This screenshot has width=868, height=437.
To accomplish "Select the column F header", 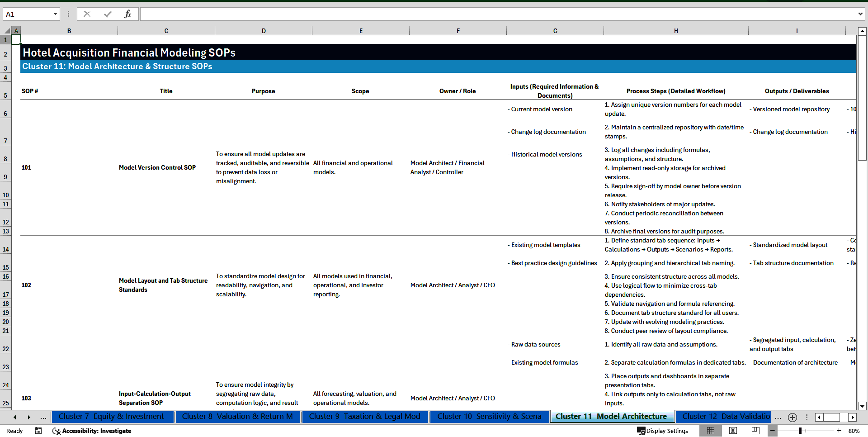I will point(458,30).
